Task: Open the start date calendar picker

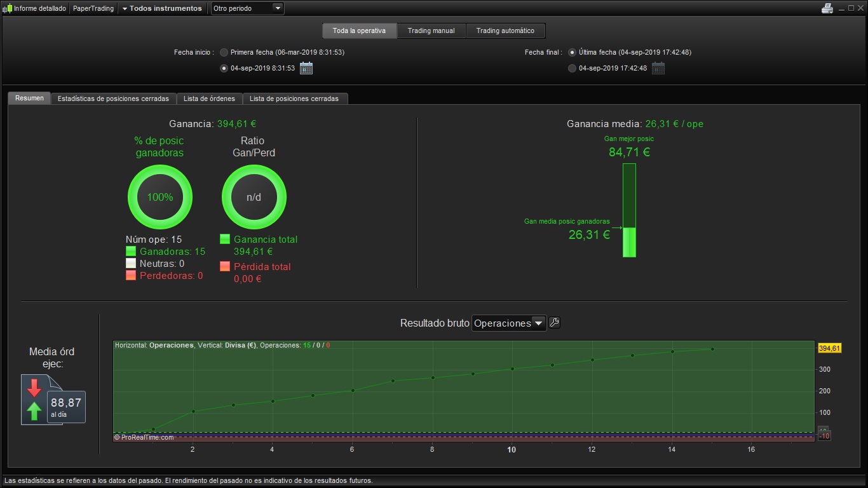Action: [306, 68]
